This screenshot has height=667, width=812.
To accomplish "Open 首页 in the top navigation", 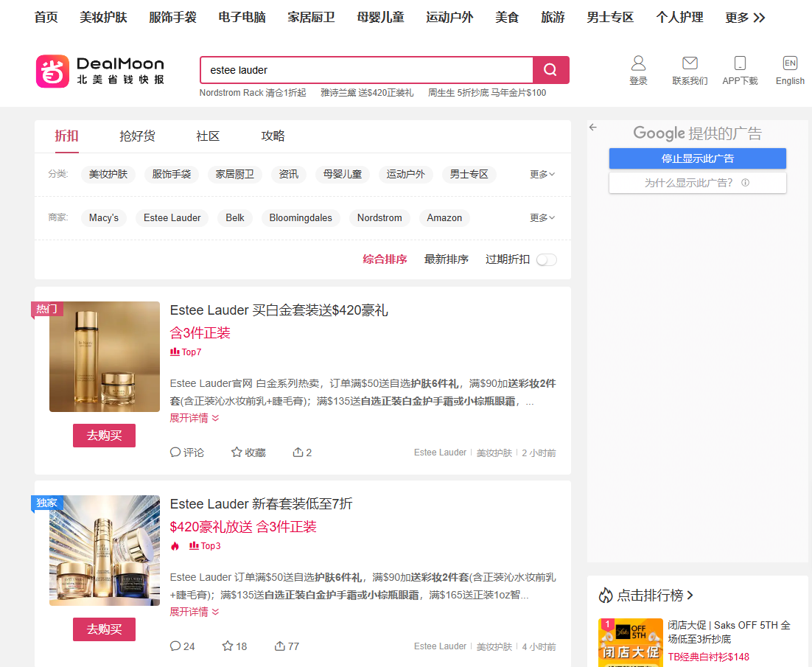I will [46, 18].
